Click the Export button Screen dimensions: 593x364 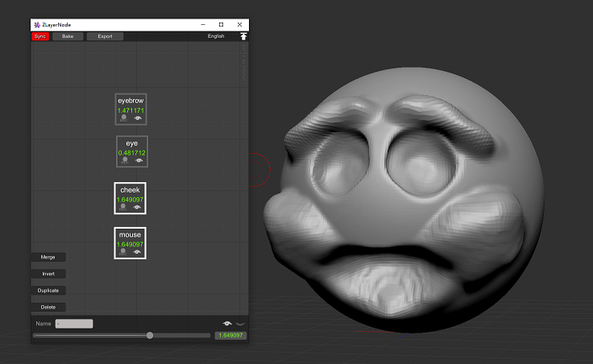[105, 36]
